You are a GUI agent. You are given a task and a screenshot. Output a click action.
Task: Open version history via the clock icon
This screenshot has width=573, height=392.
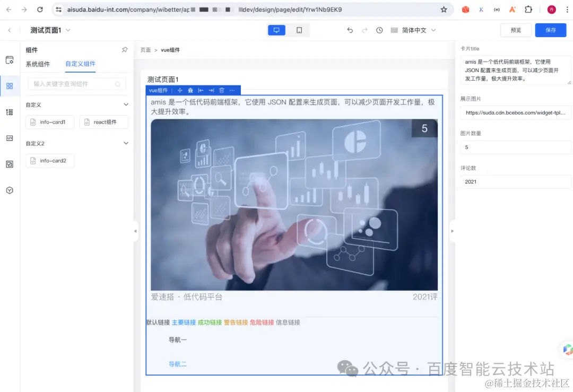tap(379, 30)
